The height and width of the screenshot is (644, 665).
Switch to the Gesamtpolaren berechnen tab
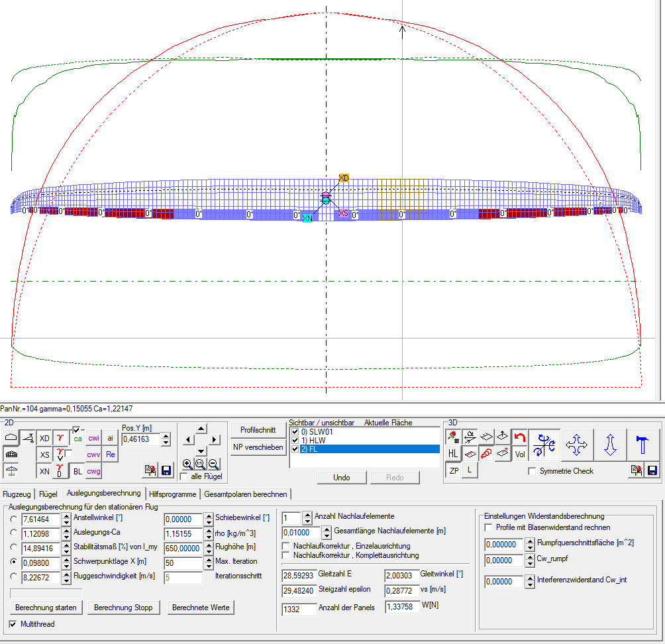(x=246, y=494)
